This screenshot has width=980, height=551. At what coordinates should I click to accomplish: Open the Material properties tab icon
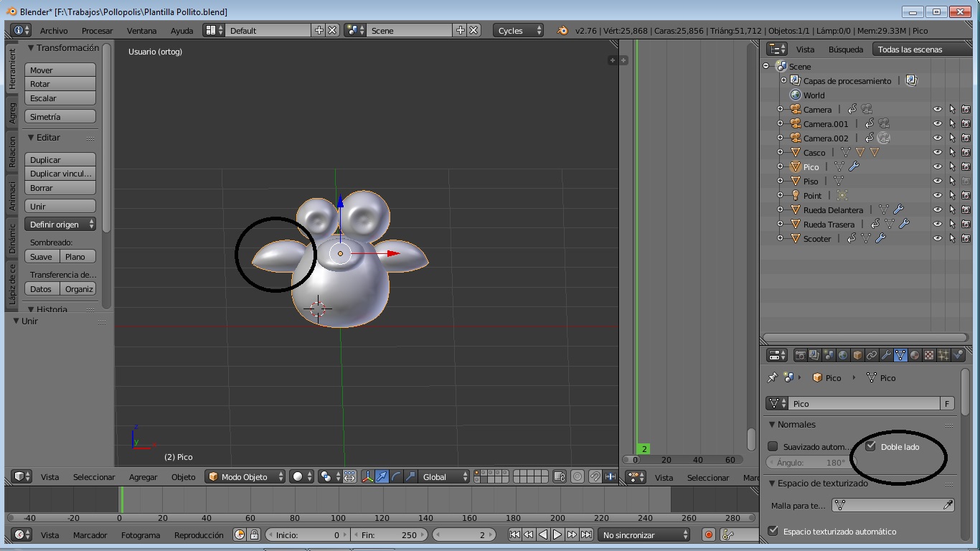point(915,355)
